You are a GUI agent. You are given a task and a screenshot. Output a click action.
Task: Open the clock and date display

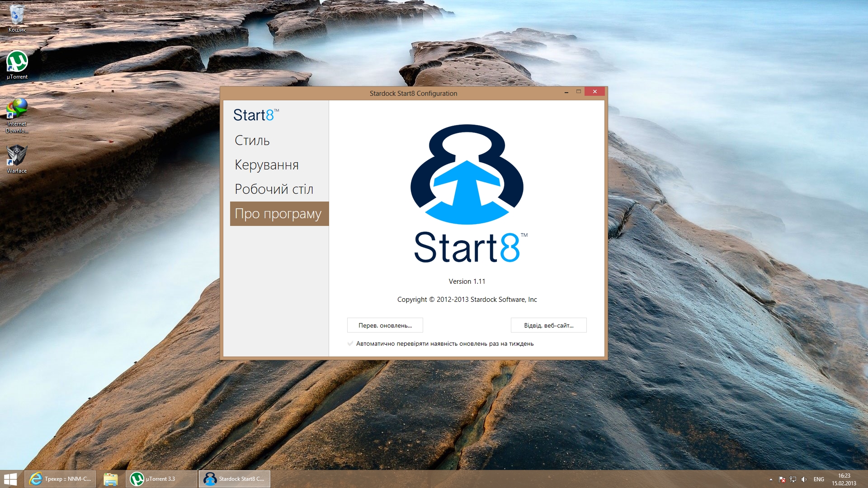point(844,479)
